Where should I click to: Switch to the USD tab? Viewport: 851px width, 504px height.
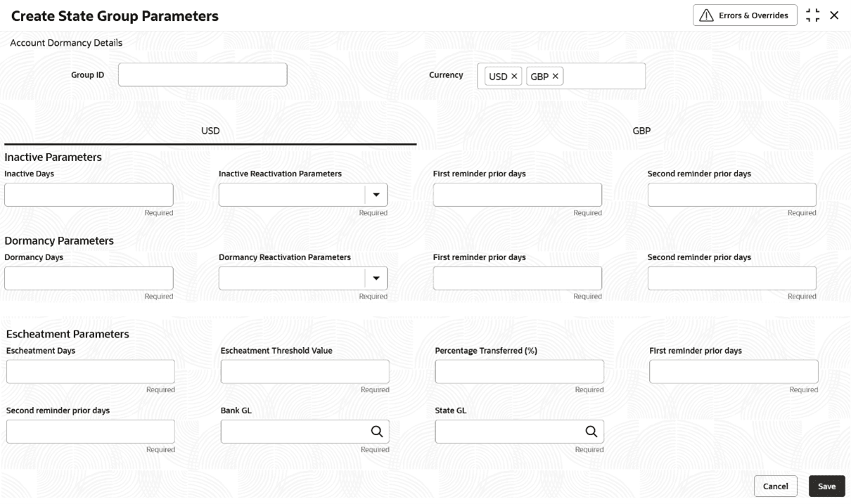click(x=211, y=131)
